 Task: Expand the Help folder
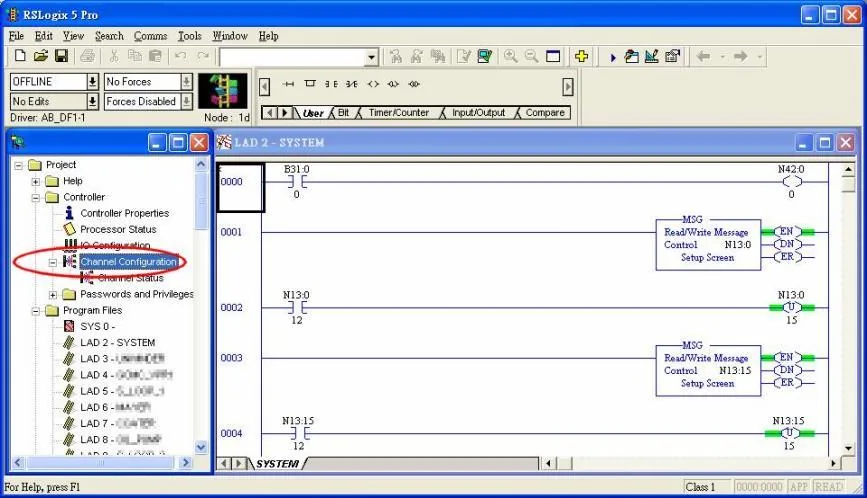tap(35, 181)
